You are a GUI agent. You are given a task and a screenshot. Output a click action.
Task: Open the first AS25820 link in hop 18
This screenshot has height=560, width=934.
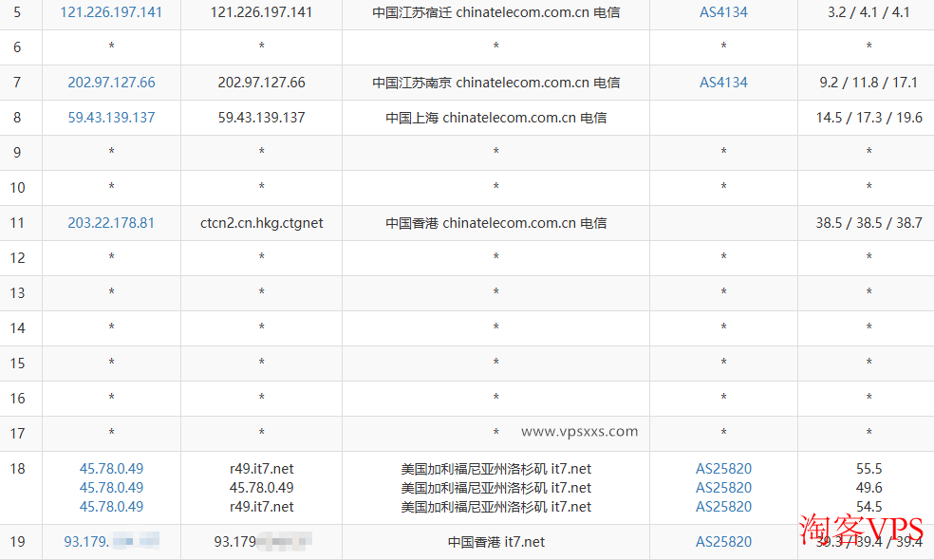click(x=723, y=469)
